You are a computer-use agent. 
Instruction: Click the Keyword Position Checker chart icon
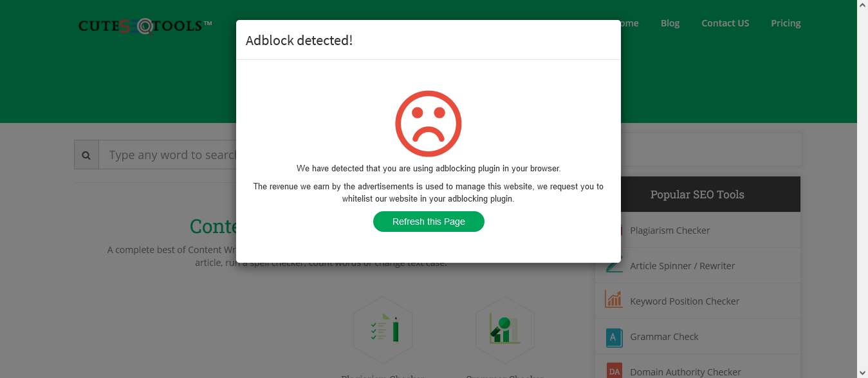click(x=614, y=301)
